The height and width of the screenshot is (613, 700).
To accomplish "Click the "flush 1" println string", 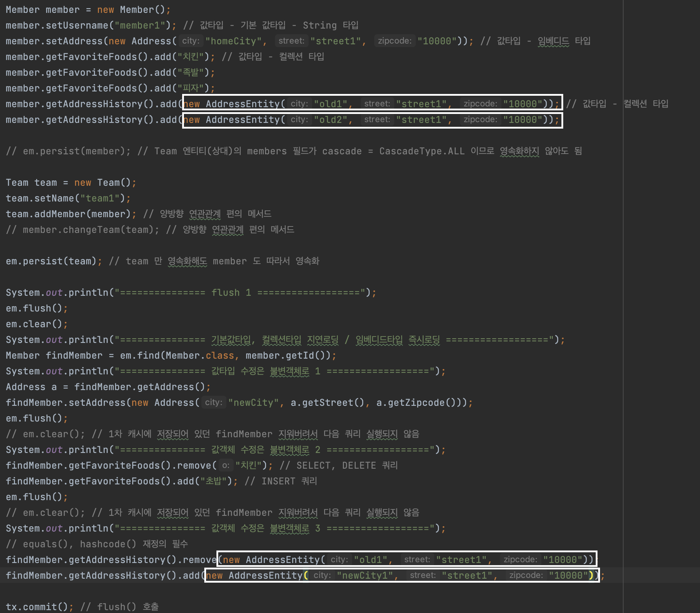I will 240,293.
